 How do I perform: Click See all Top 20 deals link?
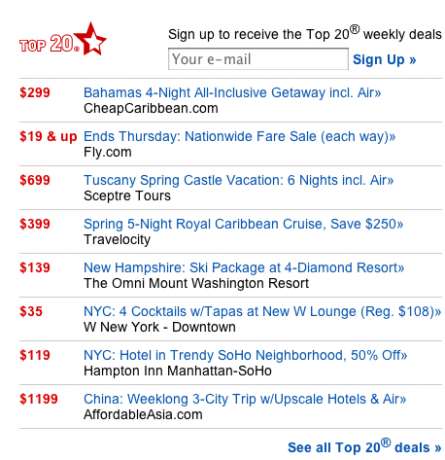tap(365, 446)
